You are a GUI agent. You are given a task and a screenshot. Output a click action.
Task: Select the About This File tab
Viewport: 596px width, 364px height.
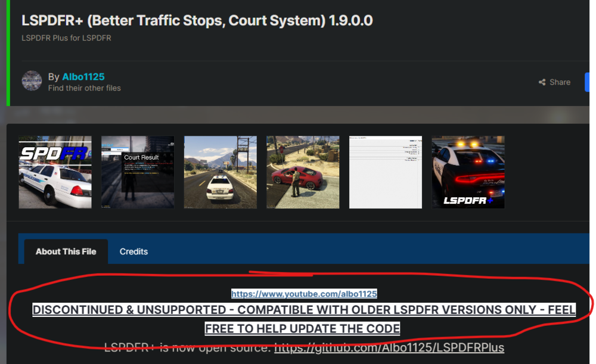66,251
